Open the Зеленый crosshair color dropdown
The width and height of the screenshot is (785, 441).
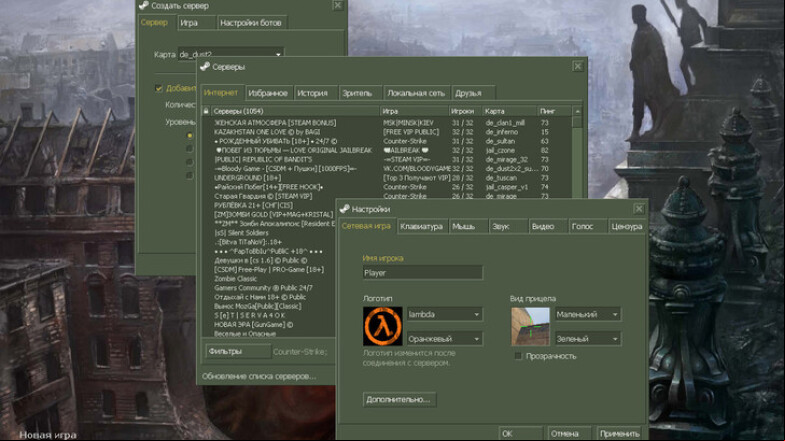(588, 339)
